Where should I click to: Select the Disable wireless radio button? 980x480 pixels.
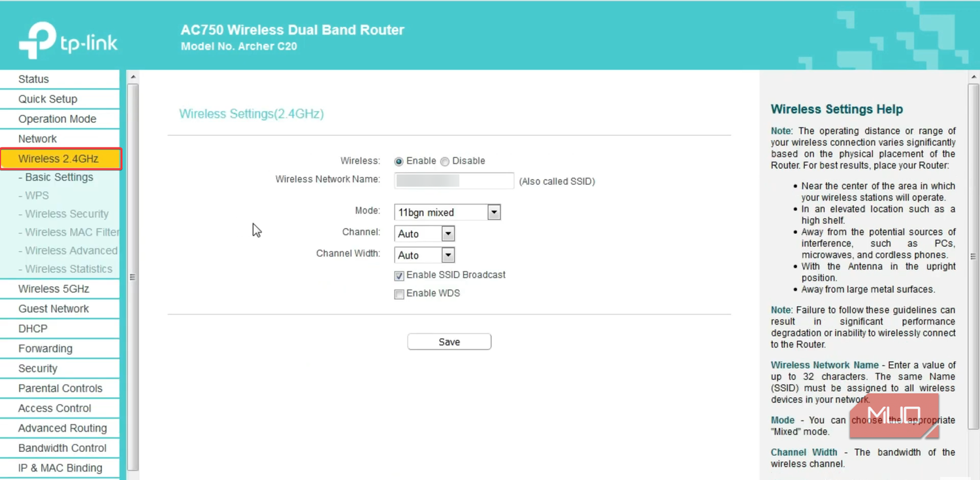[445, 161]
